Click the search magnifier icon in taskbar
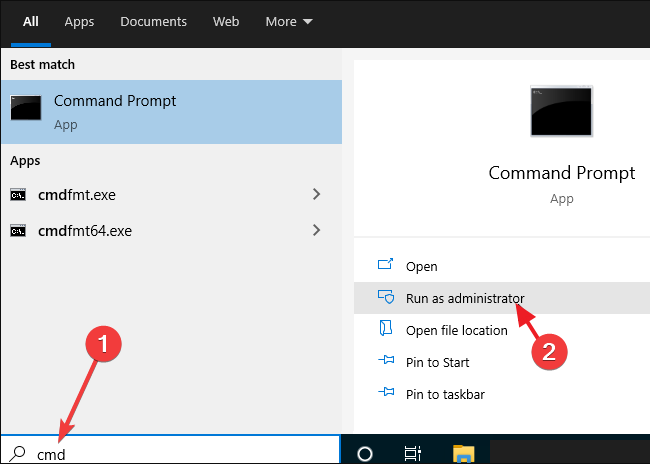Screen dimensions: 650x464 [x=19, y=453]
